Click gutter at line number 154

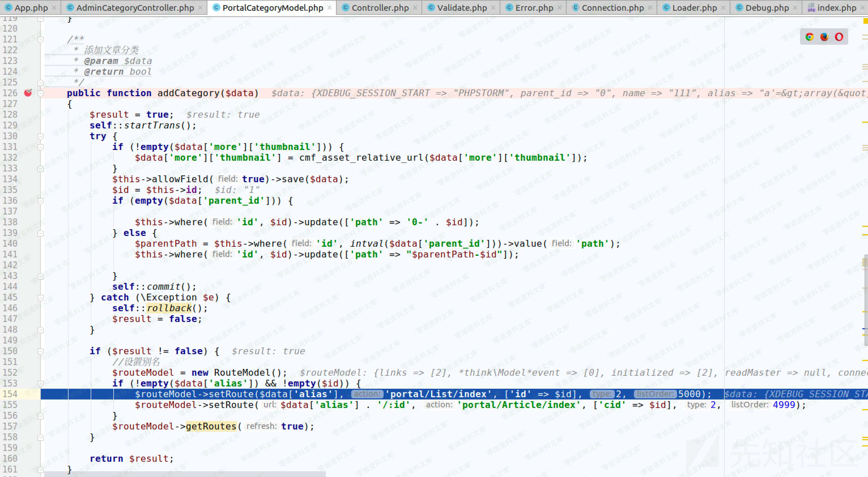(x=10, y=394)
